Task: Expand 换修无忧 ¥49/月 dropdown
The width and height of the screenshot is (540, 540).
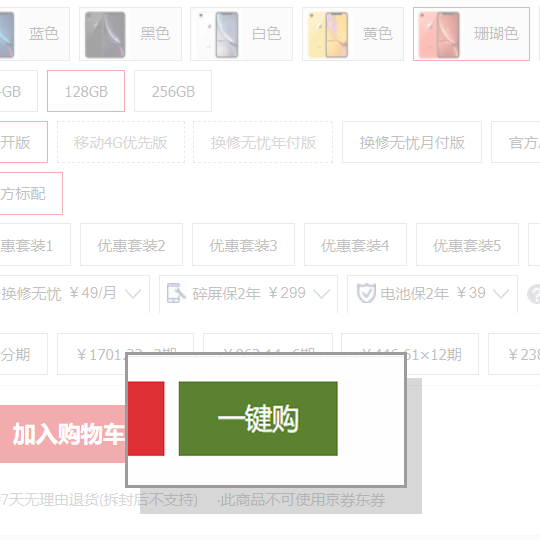Action: (x=133, y=294)
